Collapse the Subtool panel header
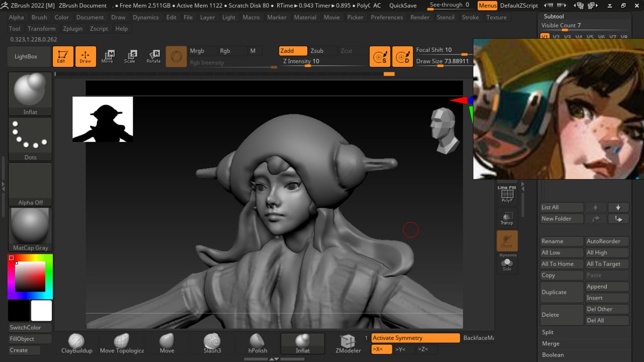 pyautogui.click(x=553, y=17)
